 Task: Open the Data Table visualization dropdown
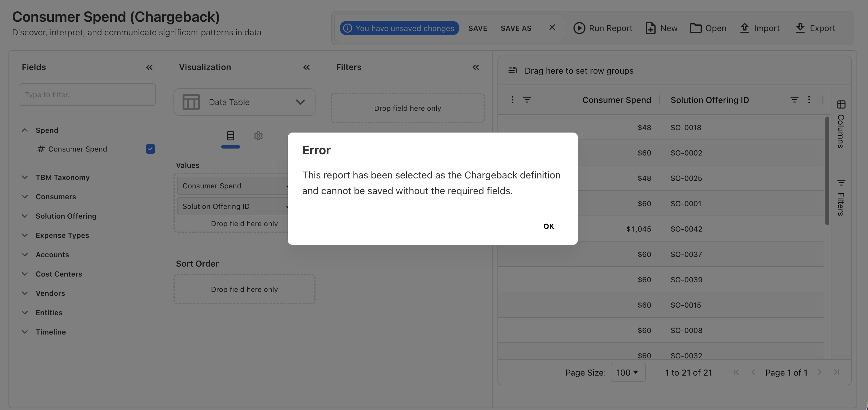[x=300, y=102]
